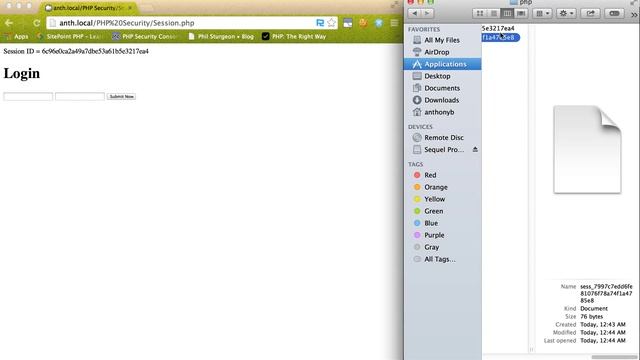Select the Blue tag

442,223
